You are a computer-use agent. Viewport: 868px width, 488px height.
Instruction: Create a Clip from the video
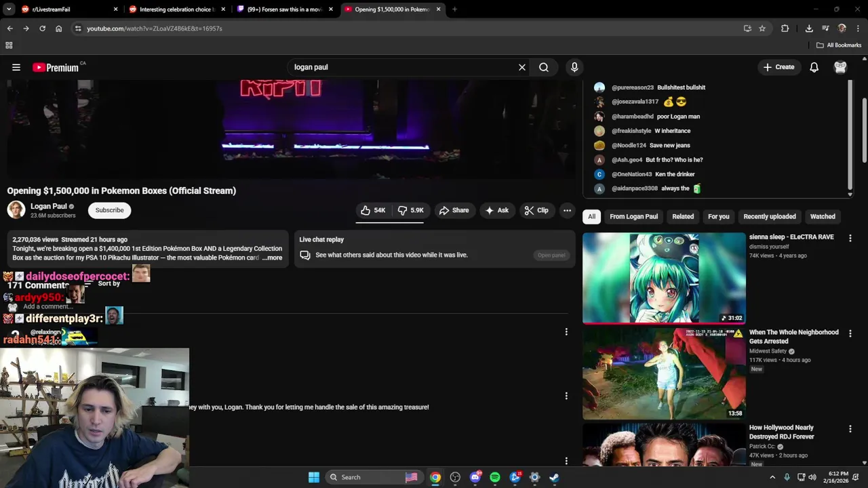(x=536, y=210)
